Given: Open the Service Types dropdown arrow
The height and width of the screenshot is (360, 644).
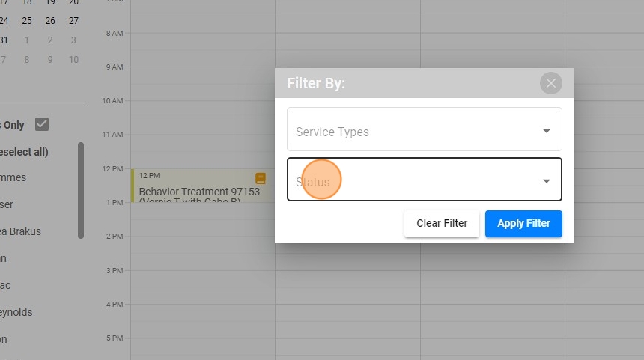Looking at the screenshot, I should click(547, 131).
